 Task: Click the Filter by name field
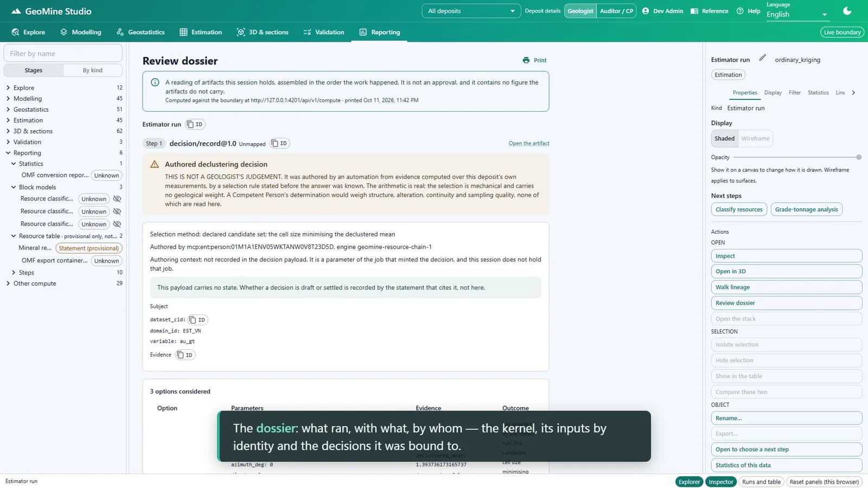click(63, 54)
